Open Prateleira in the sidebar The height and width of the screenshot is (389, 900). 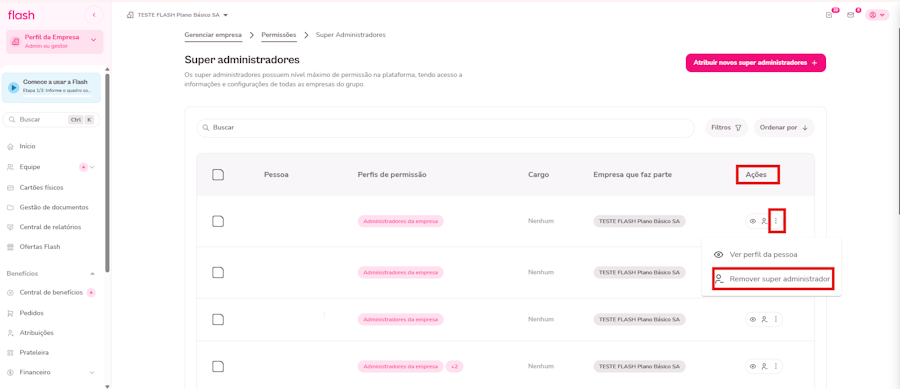tap(34, 352)
